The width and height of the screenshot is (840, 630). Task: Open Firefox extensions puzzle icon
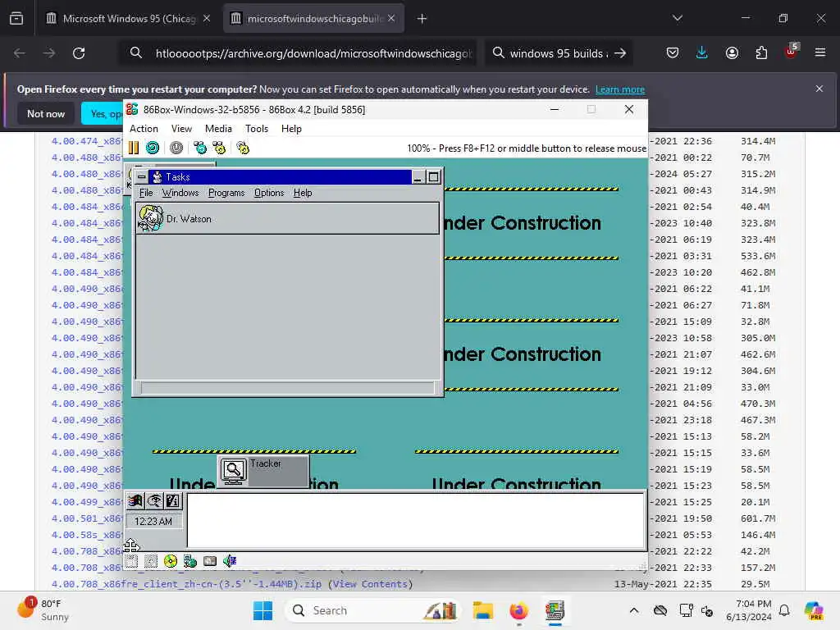(x=761, y=52)
